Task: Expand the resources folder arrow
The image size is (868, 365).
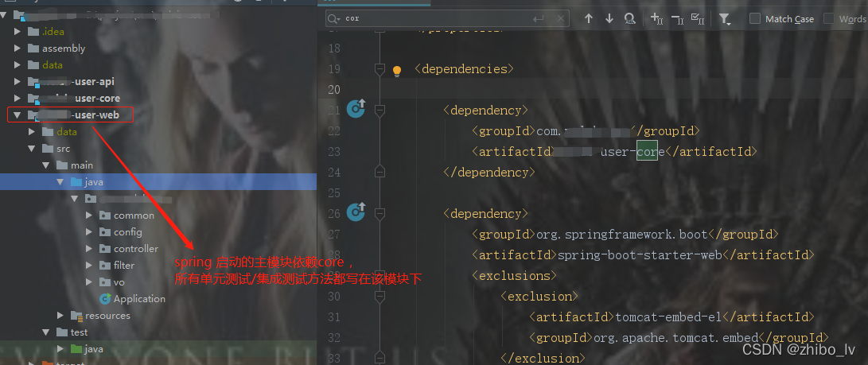Action: [x=61, y=316]
